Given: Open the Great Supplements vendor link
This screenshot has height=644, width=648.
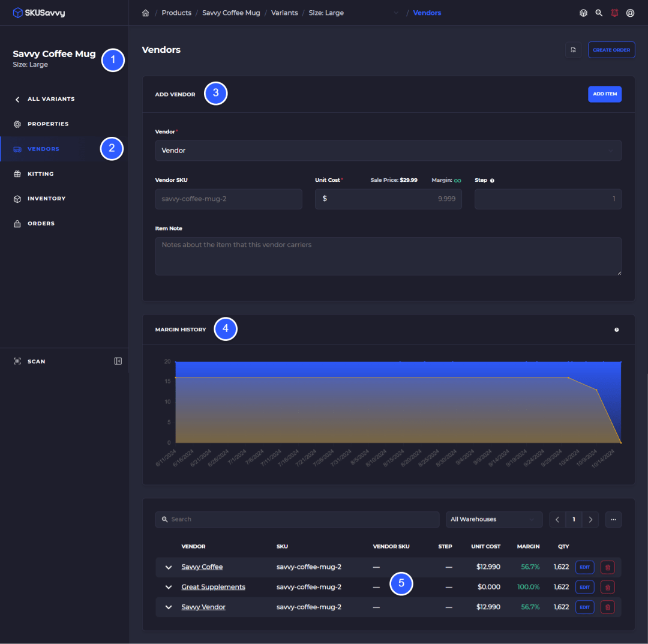Looking at the screenshot, I should point(213,587).
